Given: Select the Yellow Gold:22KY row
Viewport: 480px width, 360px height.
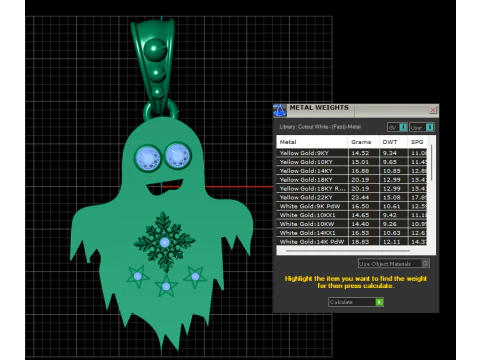Looking at the screenshot, I should click(352, 197).
